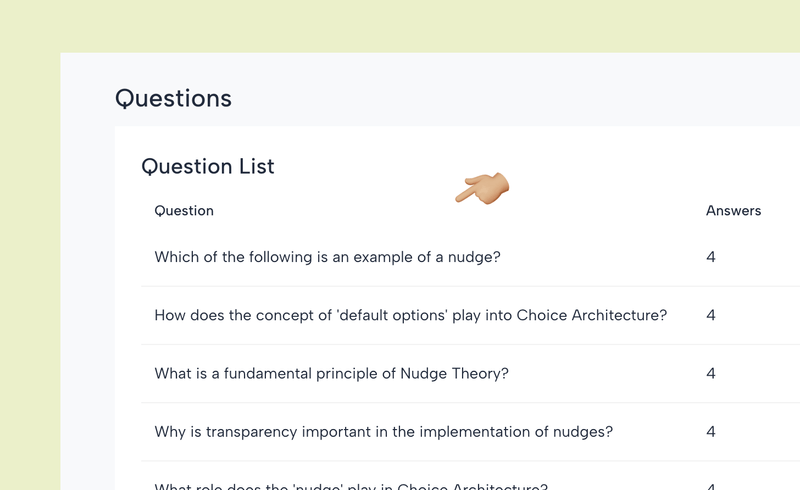Click the pointing hand emoji icon

483,188
